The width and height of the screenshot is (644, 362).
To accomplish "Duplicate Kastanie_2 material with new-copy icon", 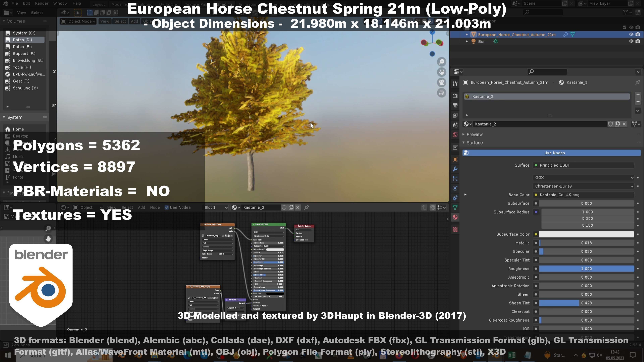I will (x=617, y=124).
